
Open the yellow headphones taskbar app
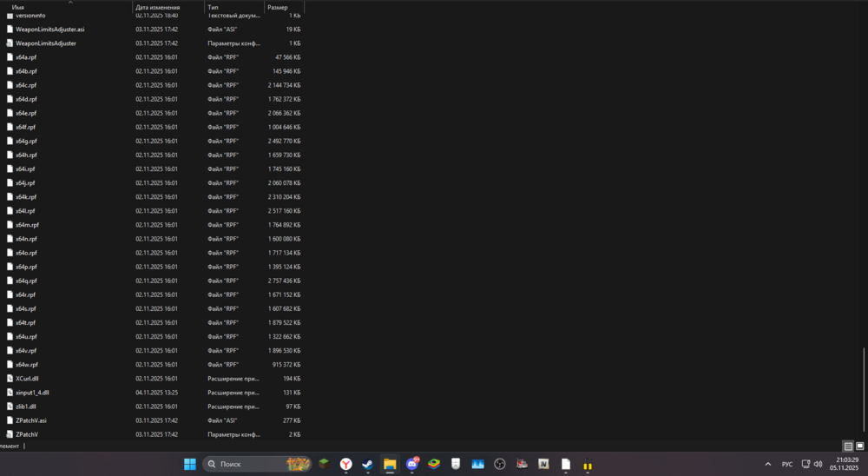[x=588, y=464]
